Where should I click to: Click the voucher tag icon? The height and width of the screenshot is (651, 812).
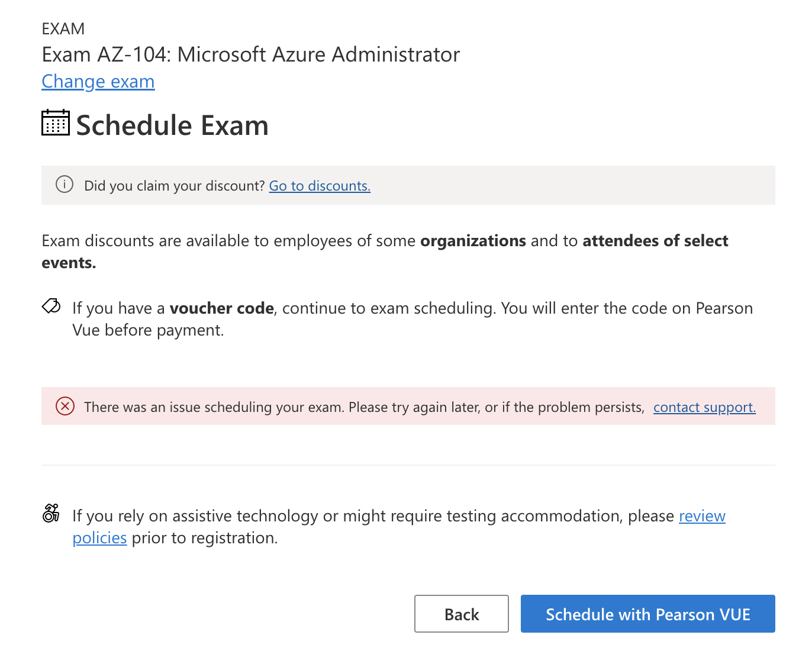pyautogui.click(x=51, y=306)
